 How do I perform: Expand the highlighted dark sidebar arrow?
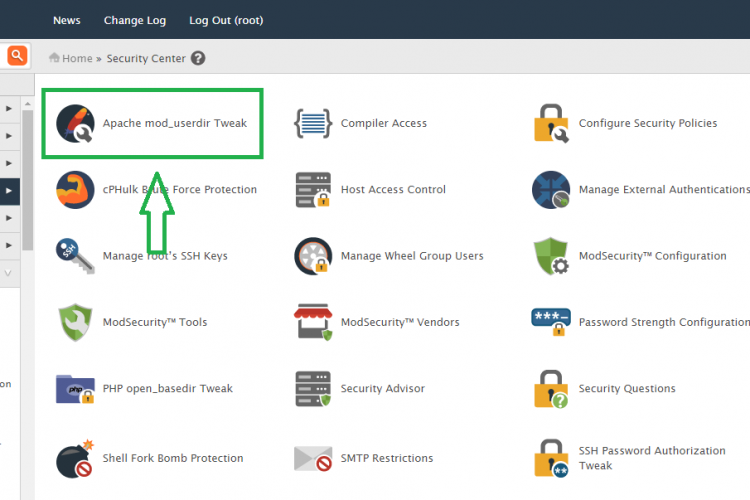9,191
